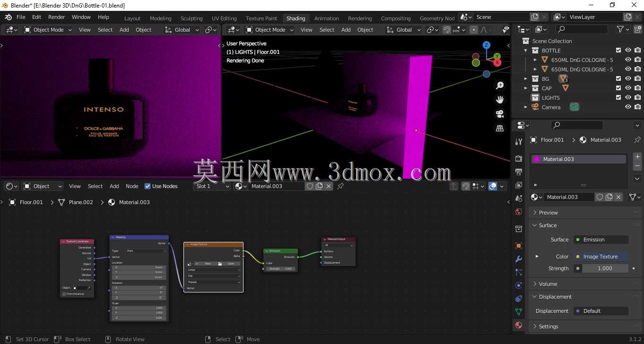Image resolution: width=644 pixels, height=344 pixels.
Task: Switch perspective/orthographic grid gizmo in viewport
Action: pyautogui.click(x=500, y=128)
